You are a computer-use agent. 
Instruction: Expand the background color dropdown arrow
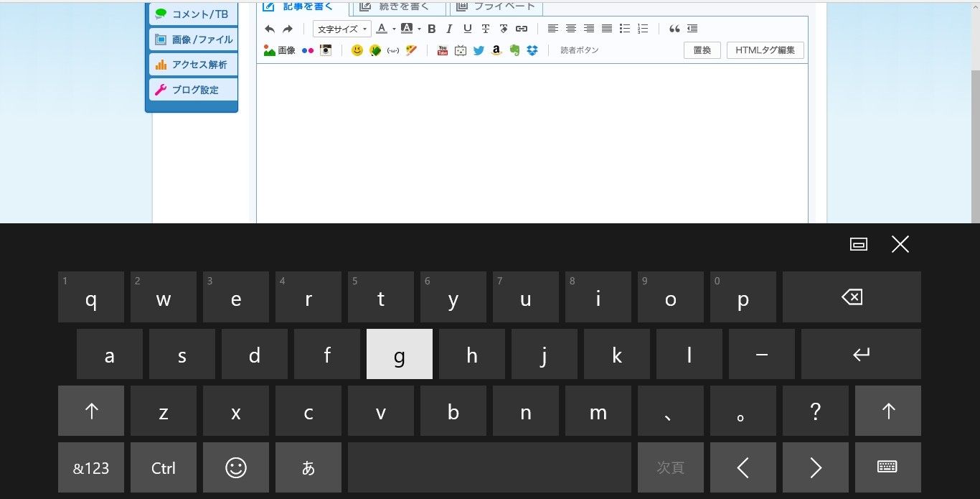click(x=419, y=29)
